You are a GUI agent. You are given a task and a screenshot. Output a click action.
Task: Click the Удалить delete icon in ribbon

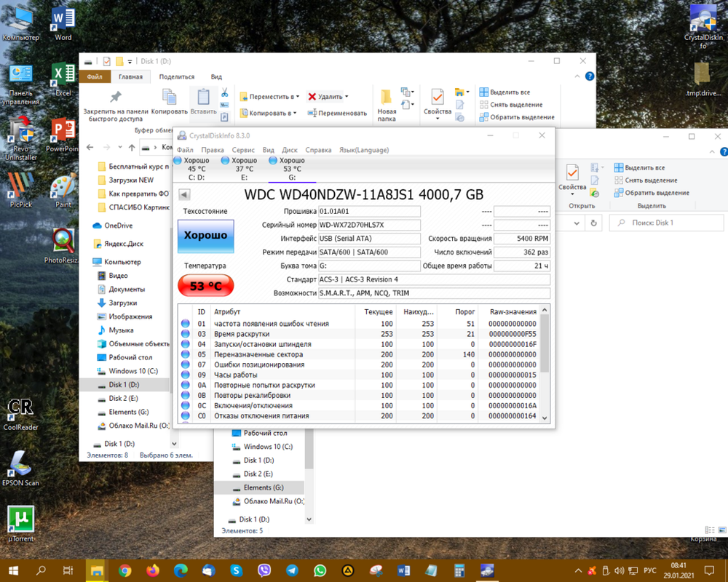pos(312,97)
